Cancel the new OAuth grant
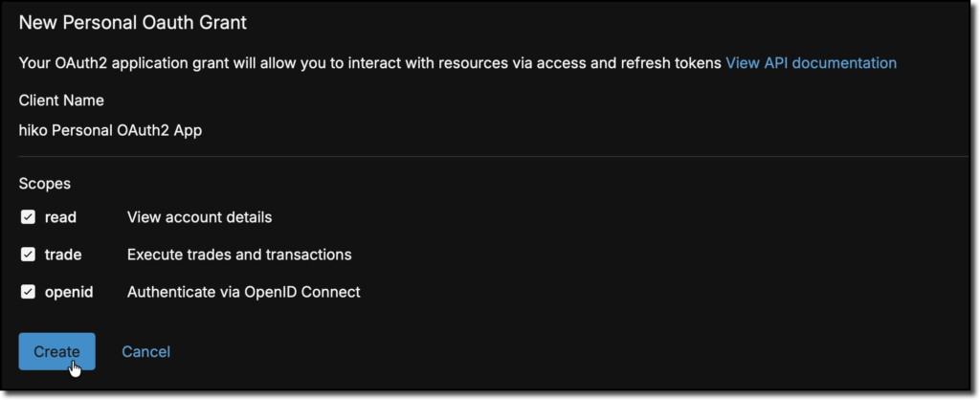The width and height of the screenshot is (980, 400). pos(145,352)
